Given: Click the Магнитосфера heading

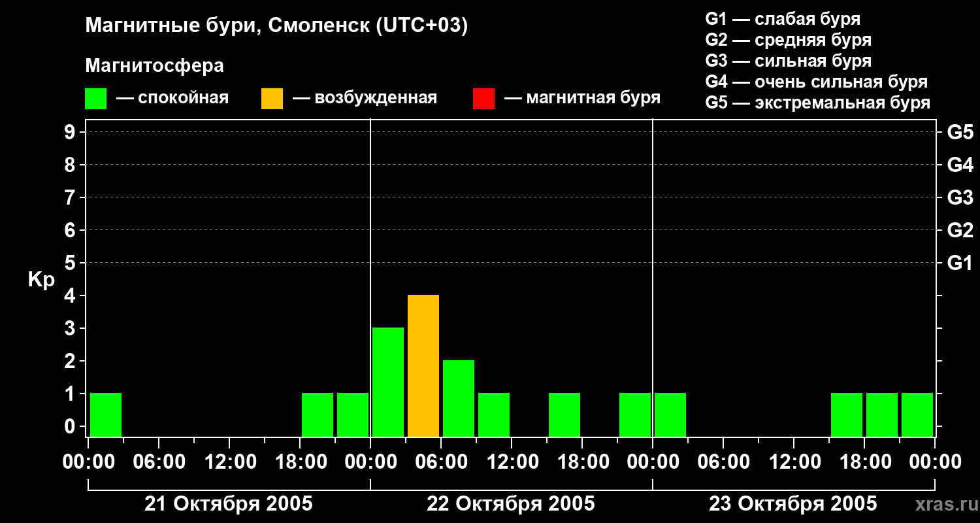Looking at the screenshot, I should click(x=154, y=66).
